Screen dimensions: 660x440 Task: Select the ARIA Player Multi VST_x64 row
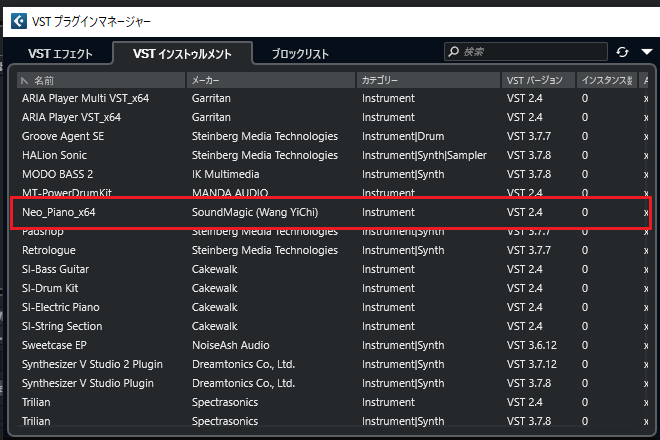(333, 98)
